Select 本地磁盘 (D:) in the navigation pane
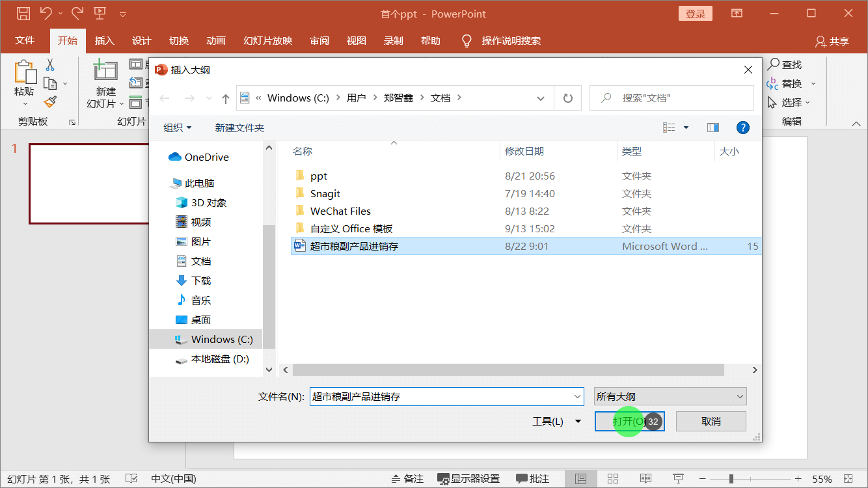The height and width of the screenshot is (488, 868). 213,359
